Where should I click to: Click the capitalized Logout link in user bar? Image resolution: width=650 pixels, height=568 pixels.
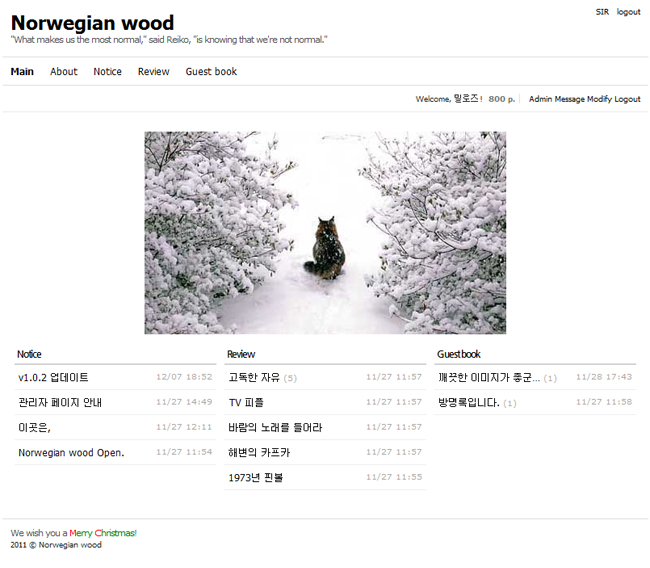pos(628,99)
